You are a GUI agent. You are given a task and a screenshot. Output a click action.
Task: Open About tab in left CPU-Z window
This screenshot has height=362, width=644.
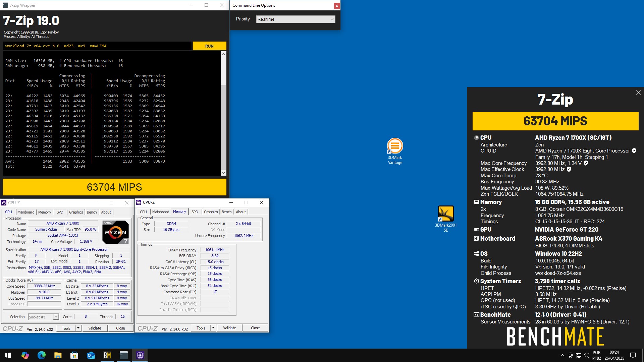[x=106, y=212]
